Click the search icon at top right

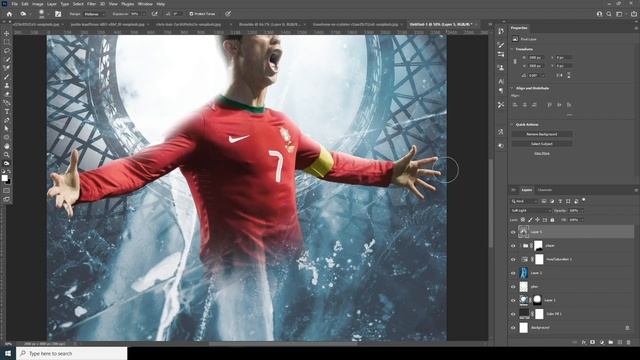[x=609, y=14]
